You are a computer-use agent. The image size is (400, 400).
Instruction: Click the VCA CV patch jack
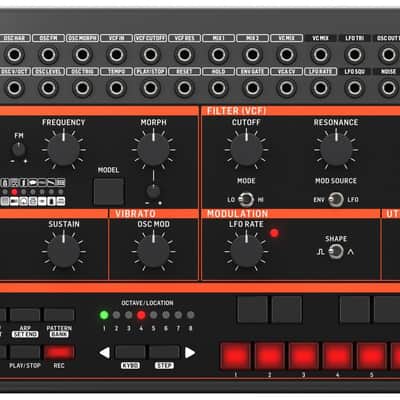coord(286,88)
